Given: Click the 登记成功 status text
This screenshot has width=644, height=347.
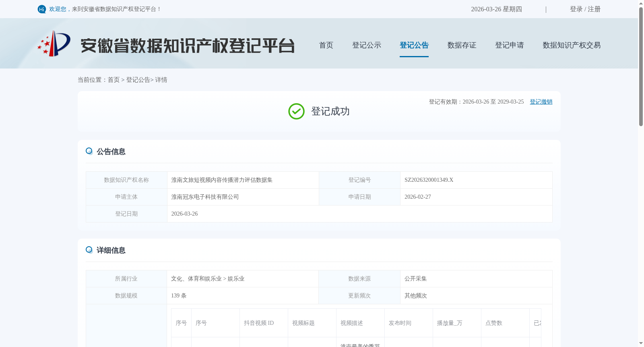Looking at the screenshot, I should point(330,112).
